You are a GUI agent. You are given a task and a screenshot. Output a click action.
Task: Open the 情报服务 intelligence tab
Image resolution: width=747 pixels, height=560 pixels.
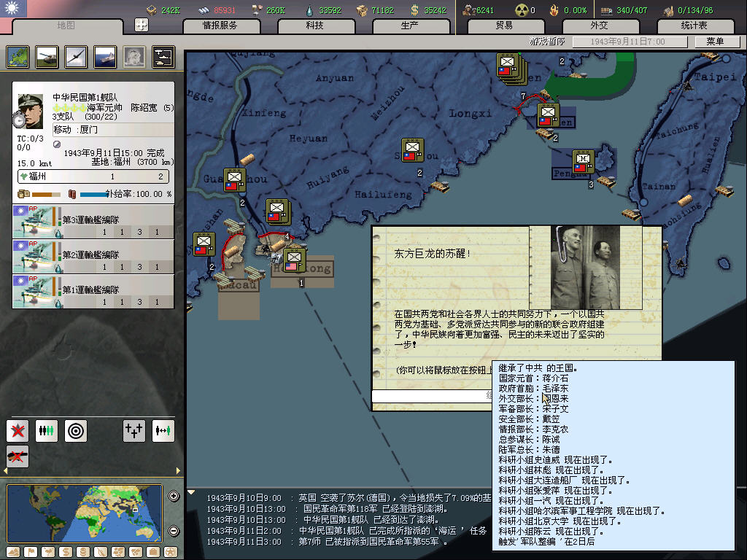[220, 26]
